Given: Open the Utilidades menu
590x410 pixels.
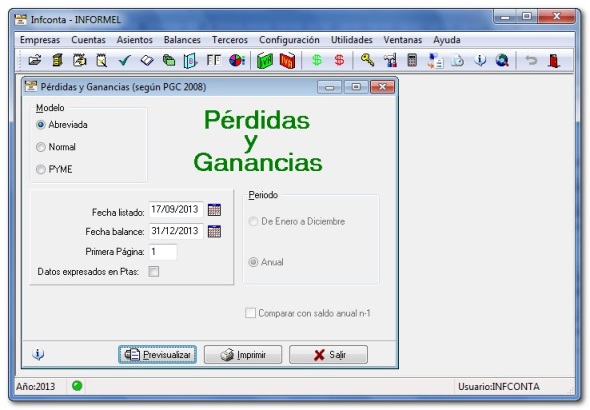Looking at the screenshot, I should coord(352,40).
